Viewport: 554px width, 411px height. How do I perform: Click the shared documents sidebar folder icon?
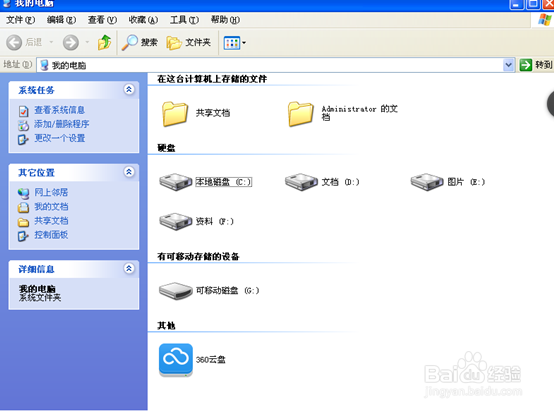(23, 222)
